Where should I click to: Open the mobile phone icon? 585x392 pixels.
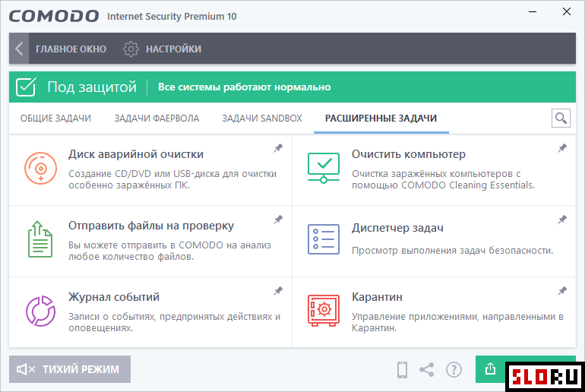click(x=402, y=370)
